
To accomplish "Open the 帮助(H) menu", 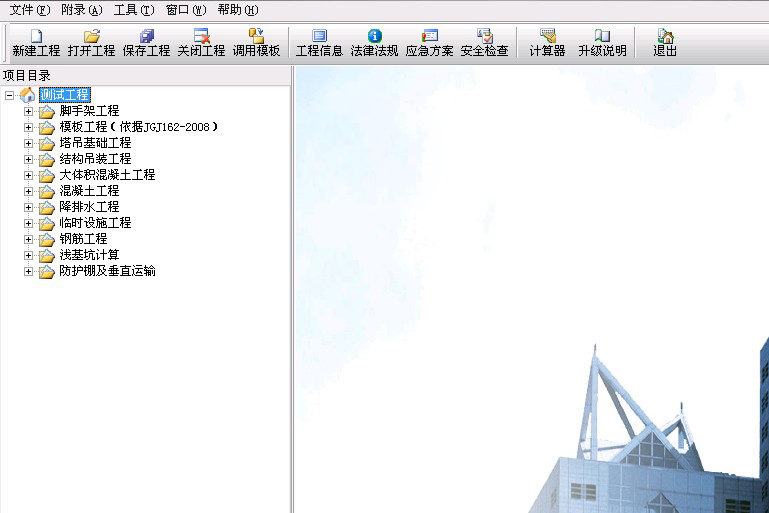I will click(238, 10).
